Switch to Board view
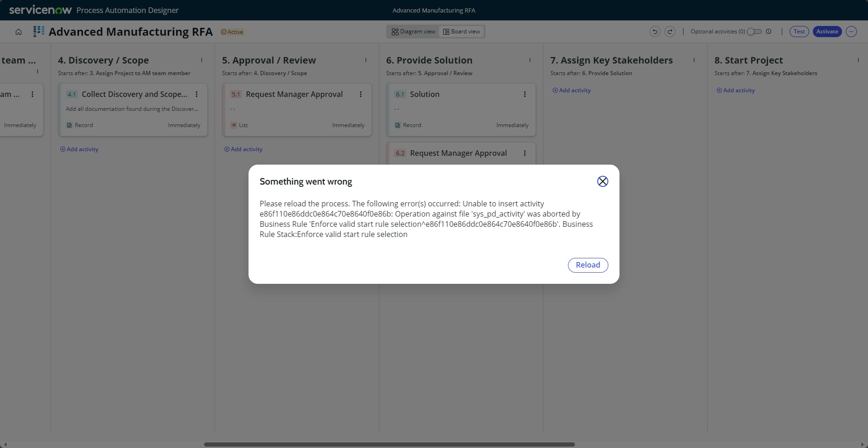This screenshot has width=868, height=448. 461,31
